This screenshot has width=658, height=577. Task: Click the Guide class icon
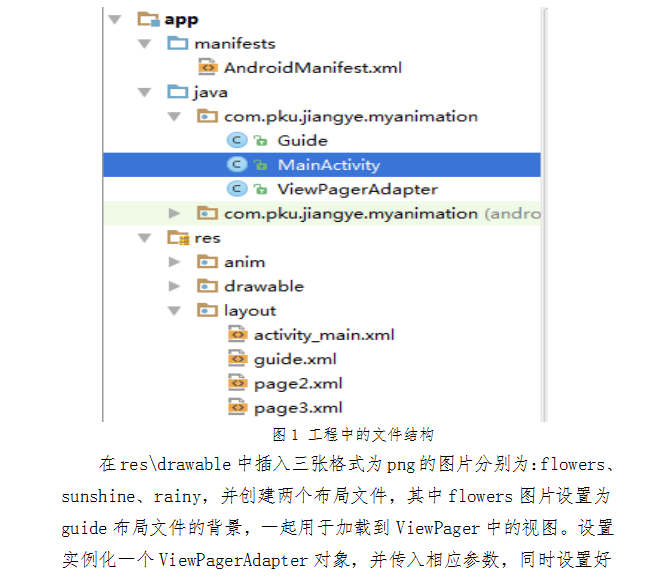click(x=236, y=141)
